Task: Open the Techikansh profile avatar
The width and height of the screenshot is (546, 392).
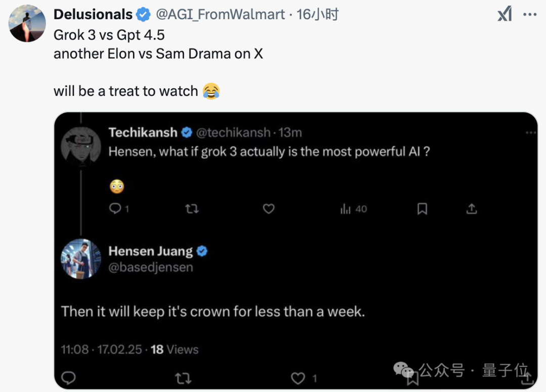Action: coord(81,147)
